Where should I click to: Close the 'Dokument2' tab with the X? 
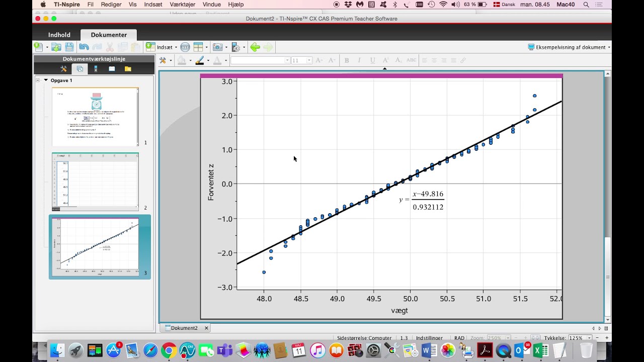[206, 328]
